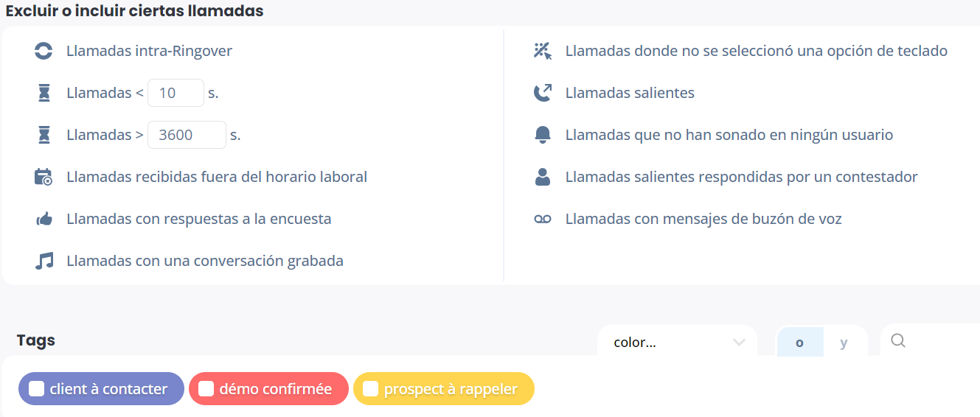
Task: Check the 'client à contacter' tag checkbox
Action: (x=36, y=389)
